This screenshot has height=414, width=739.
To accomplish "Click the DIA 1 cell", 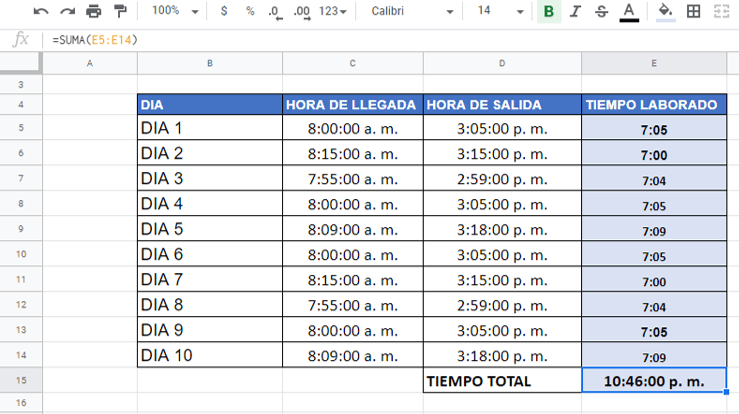I will 210,128.
